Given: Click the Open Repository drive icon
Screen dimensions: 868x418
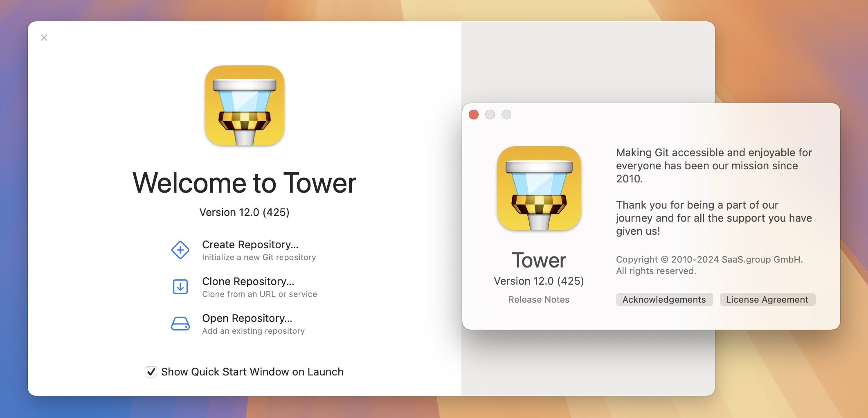Looking at the screenshot, I should [180, 324].
